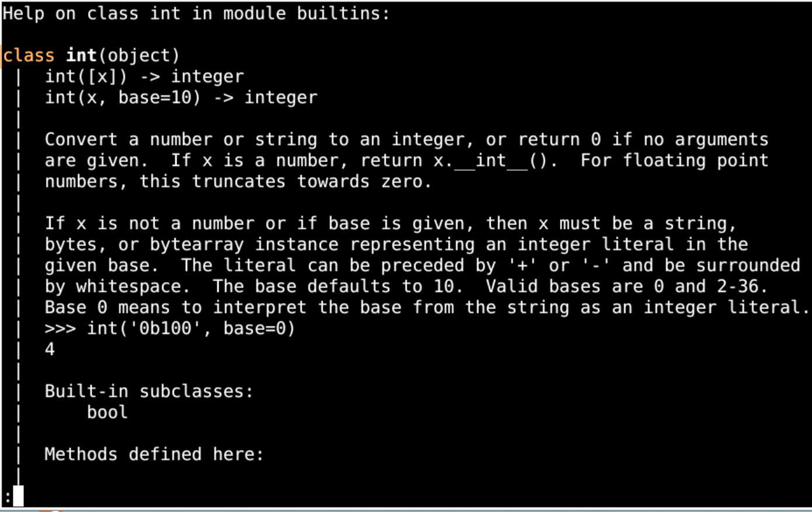
Task: Click the 'int([x]) -> integer' signature line
Action: 144,76
